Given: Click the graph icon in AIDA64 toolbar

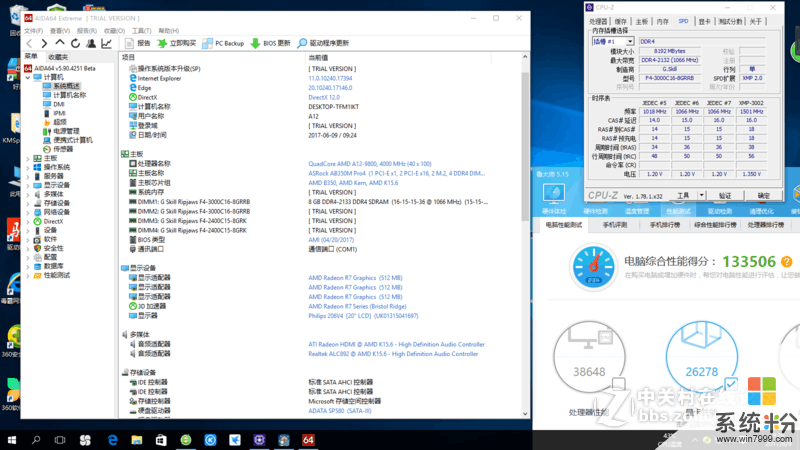Looking at the screenshot, I should (x=108, y=44).
